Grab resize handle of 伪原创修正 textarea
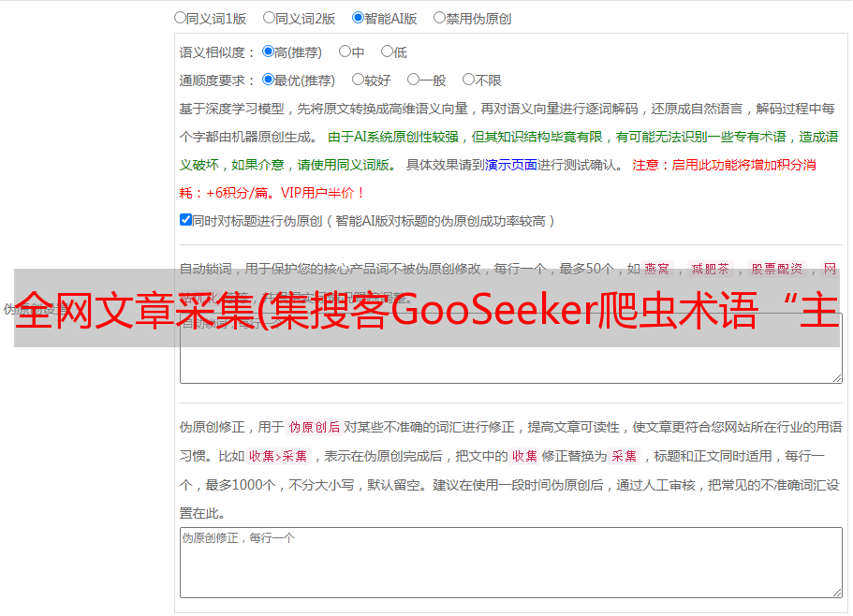The width and height of the screenshot is (853, 616). point(837,593)
